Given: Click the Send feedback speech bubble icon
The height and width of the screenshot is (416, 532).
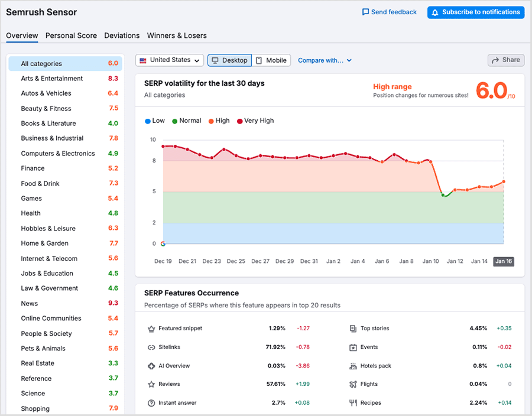Looking at the screenshot, I should pyautogui.click(x=365, y=12).
